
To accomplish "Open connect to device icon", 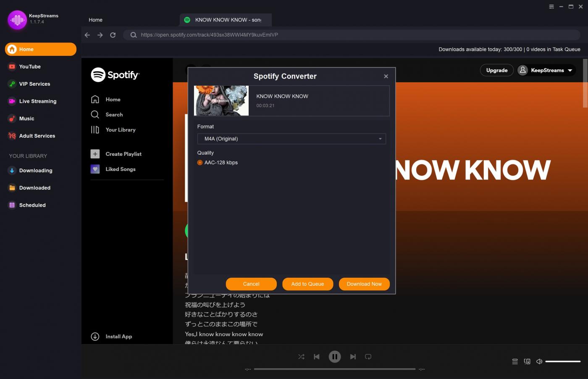I will [527, 361].
